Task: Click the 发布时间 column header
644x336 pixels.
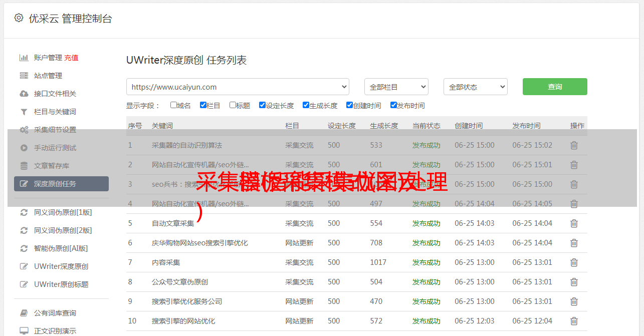Action: tap(526, 126)
